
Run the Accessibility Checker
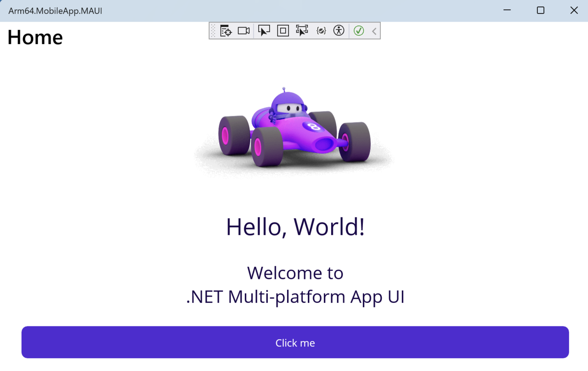pos(339,30)
